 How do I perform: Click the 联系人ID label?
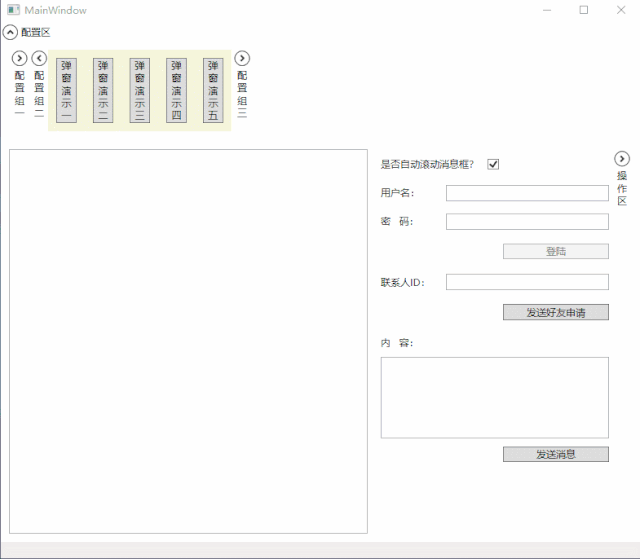click(403, 282)
